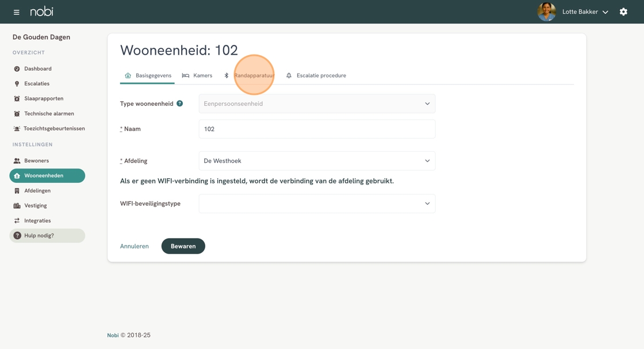
Task: Open the Afdeling dropdown
Action: point(317,161)
